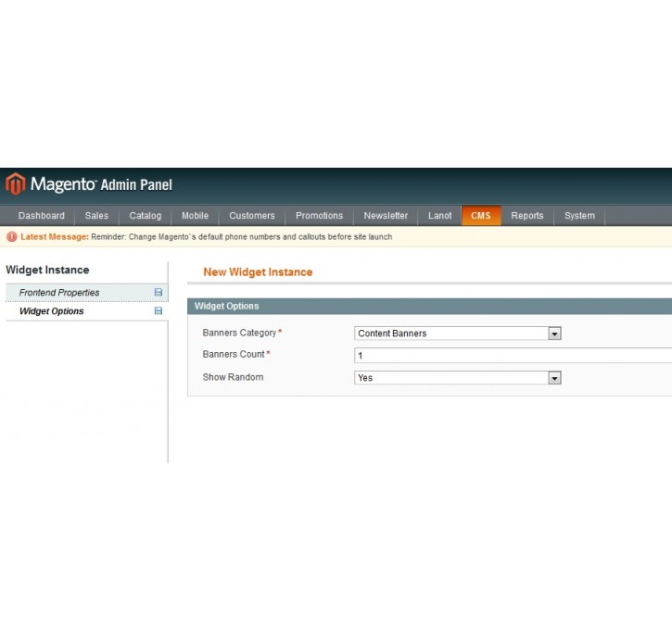Open the Newsletter menu
The height and width of the screenshot is (630, 672).
(386, 216)
